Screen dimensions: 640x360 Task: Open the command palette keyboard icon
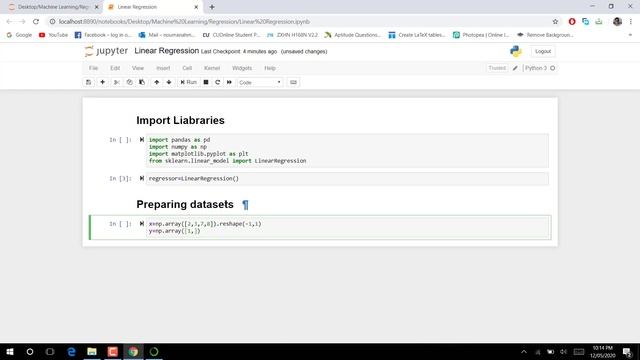coord(293,82)
